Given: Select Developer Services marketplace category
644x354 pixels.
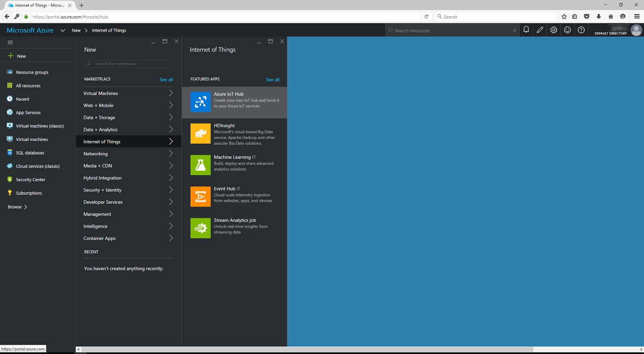Looking at the screenshot, I should point(128,202).
